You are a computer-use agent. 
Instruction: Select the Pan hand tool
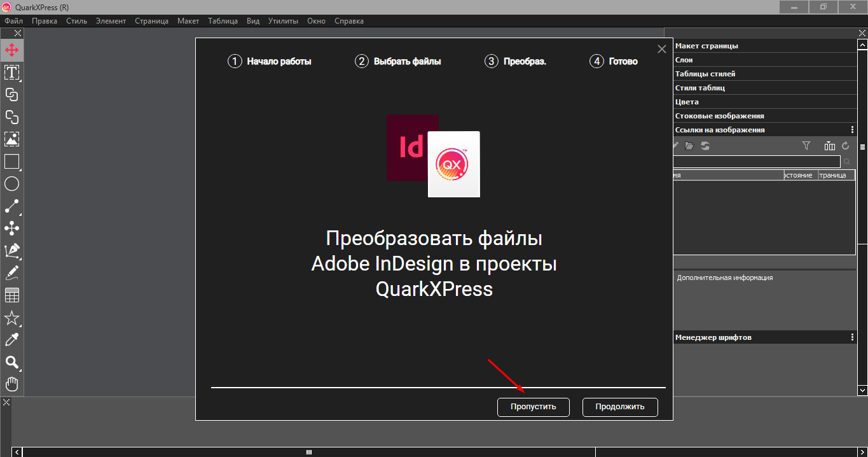pyautogui.click(x=11, y=384)
